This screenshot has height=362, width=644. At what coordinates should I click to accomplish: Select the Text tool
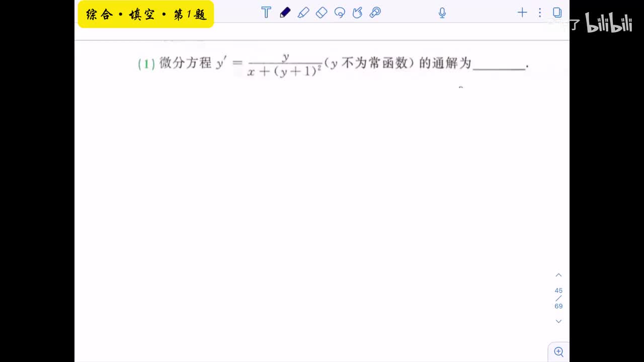click(x=266, y=13)
